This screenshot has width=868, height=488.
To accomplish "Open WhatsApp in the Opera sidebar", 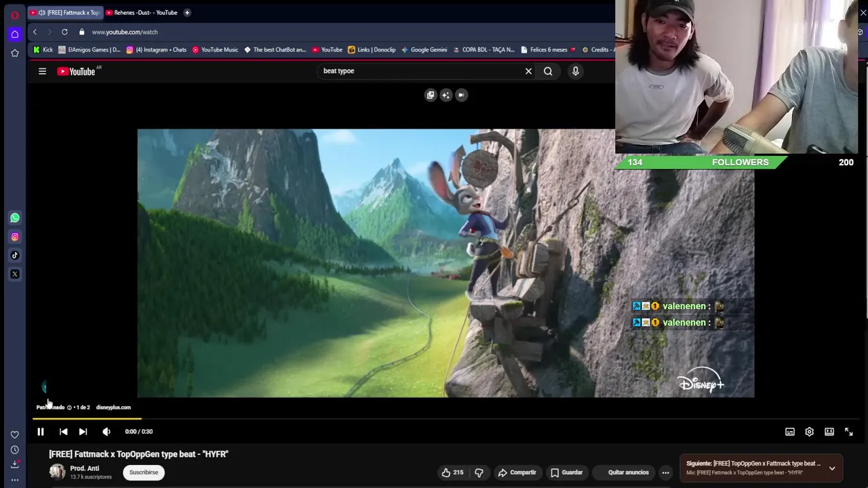I will tap(15, 218).
